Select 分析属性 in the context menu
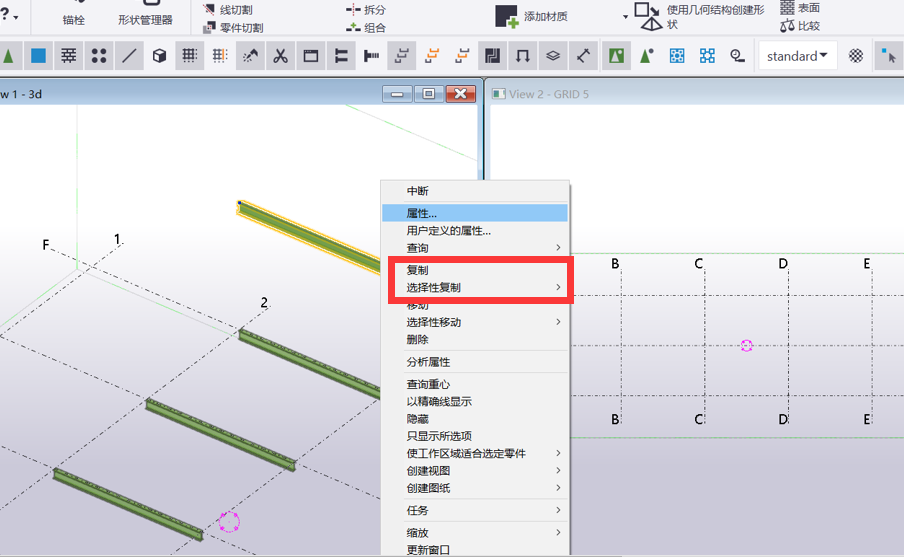This screenshot has height=557, width=904. tap(474, 362)
